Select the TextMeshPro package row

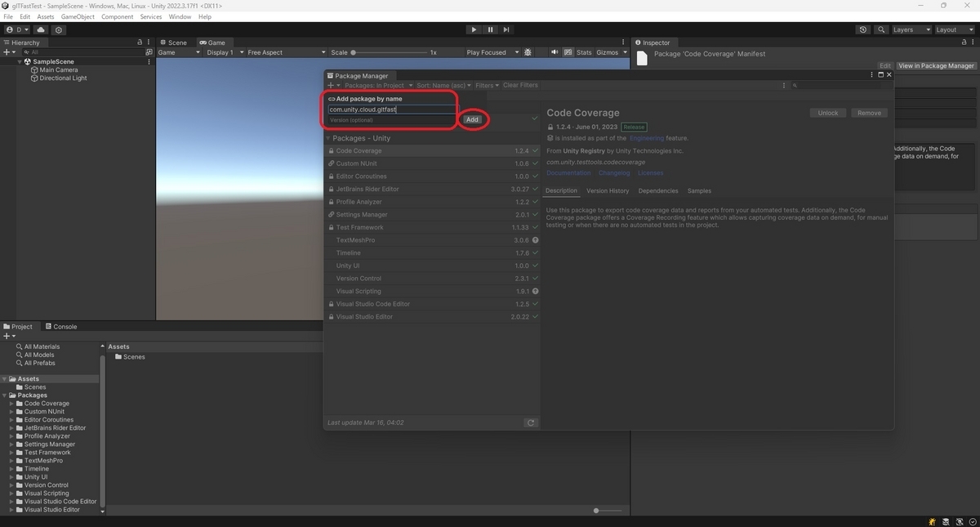[x=433, y=240]
